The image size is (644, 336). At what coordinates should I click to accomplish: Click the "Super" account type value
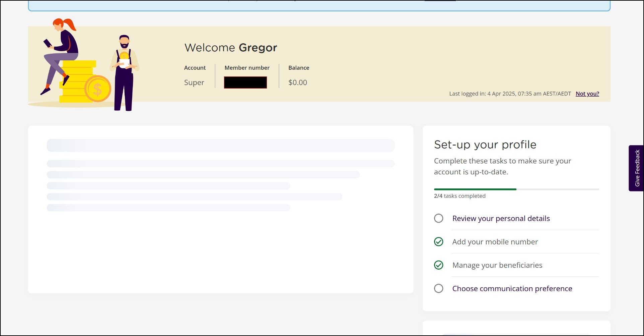tap(194, 82)
